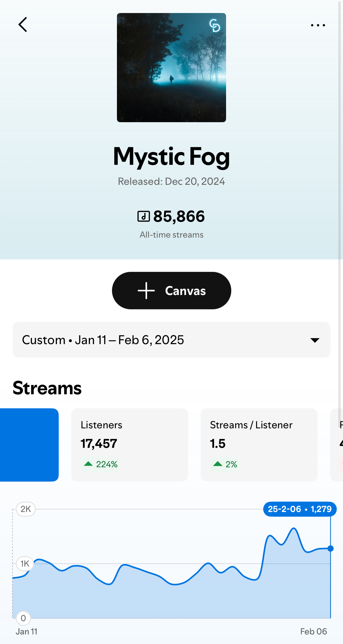Select the Listeners metric card
This screenshot has height=644, width=343.
(129, 445)
